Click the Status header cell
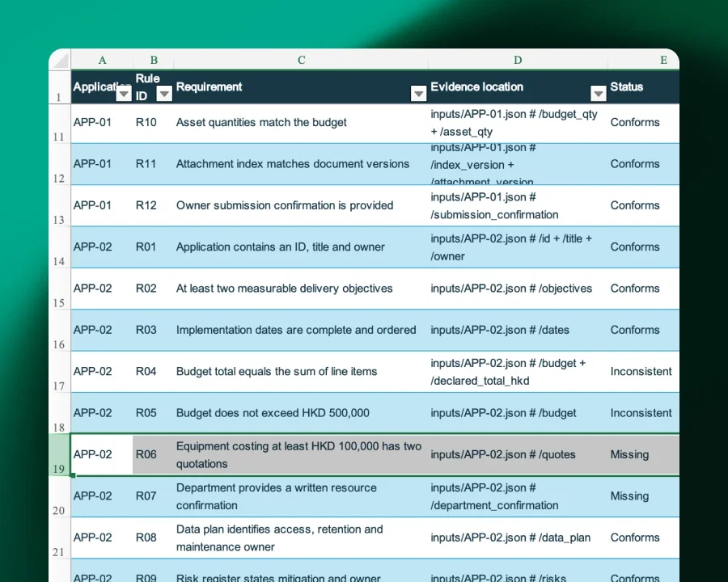This screenshot has width=728, height=582. point(644,86)
